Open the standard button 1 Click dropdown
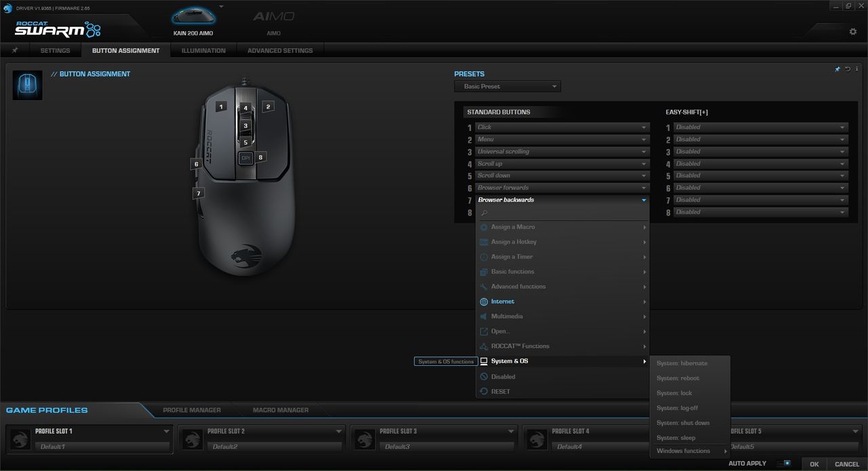Image resolution: width=868 pixels, height=471 pixels. pos(562,127)
